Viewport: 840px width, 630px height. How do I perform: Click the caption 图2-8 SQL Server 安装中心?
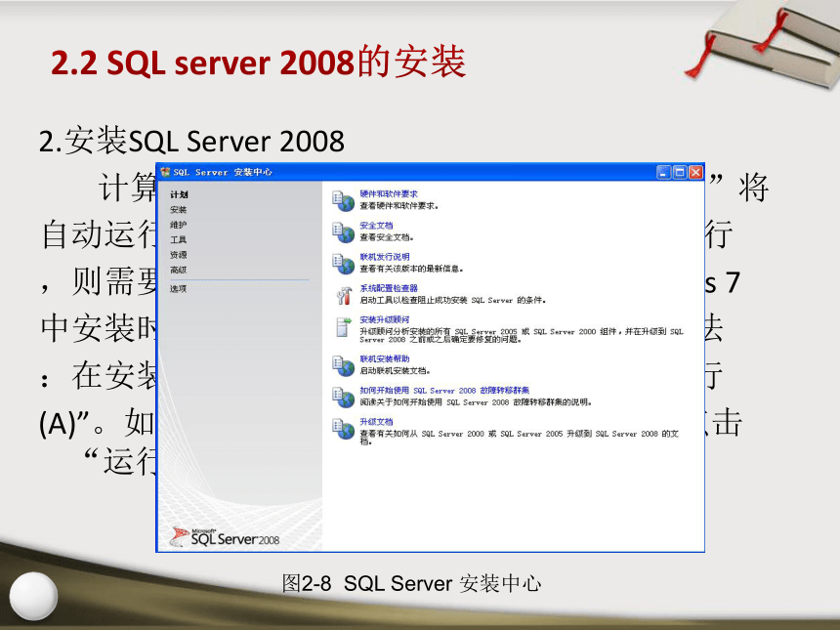pyautogui.click(x=411, y=583)
